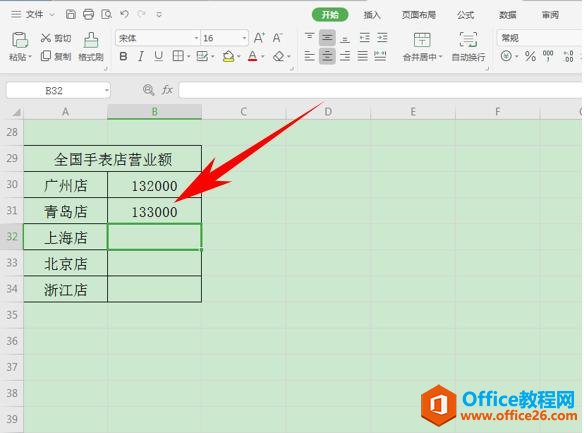Center text horizontally
Image resolution: width=584 pixels, height=433 pixels.
click(327, 56)
